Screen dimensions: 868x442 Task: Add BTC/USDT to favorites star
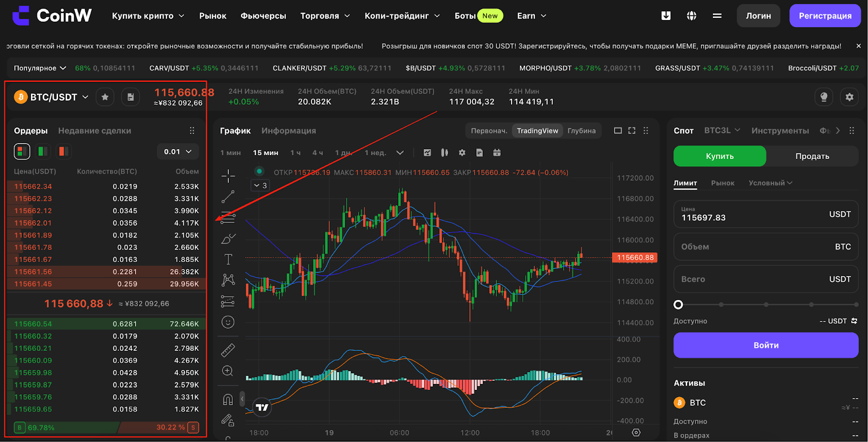tap(105, 97)
